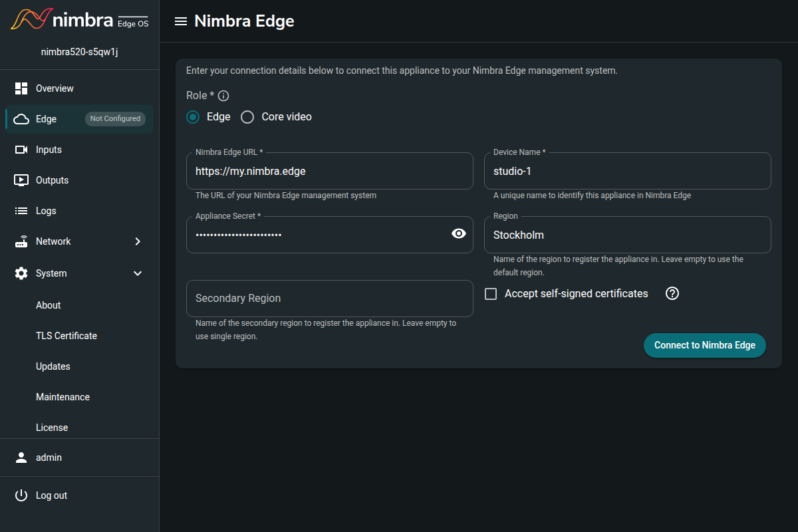
Task: Open the Logs page
Action: click(79, 211)
